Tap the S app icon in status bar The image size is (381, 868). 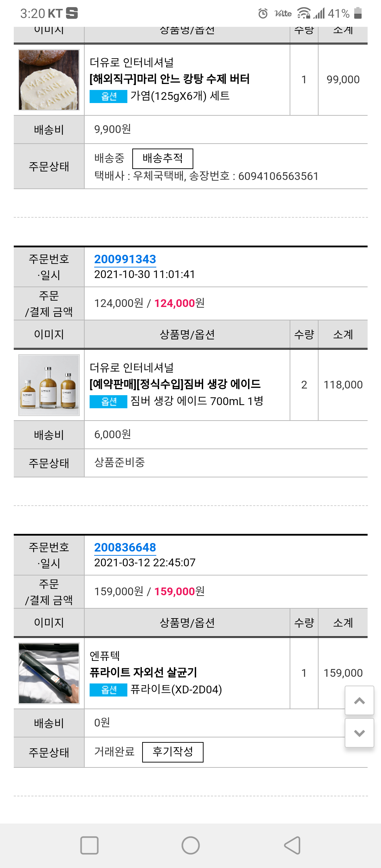[x=72, y=13]
